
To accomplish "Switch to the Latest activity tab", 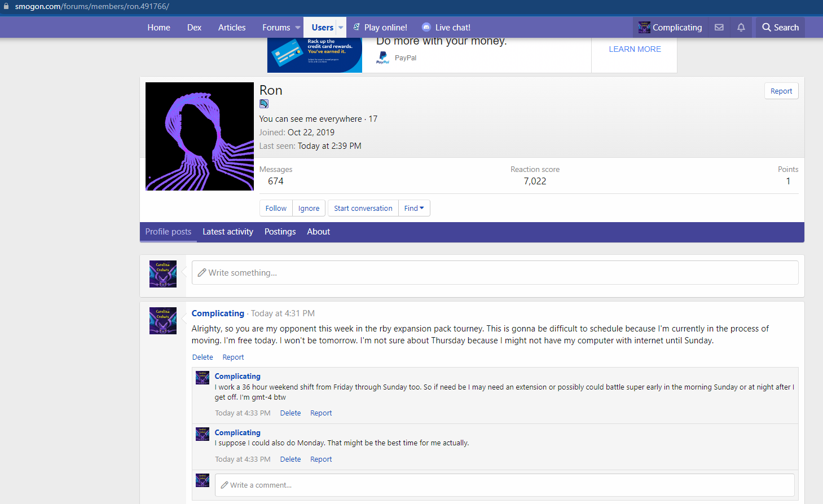I will point(228,232).
